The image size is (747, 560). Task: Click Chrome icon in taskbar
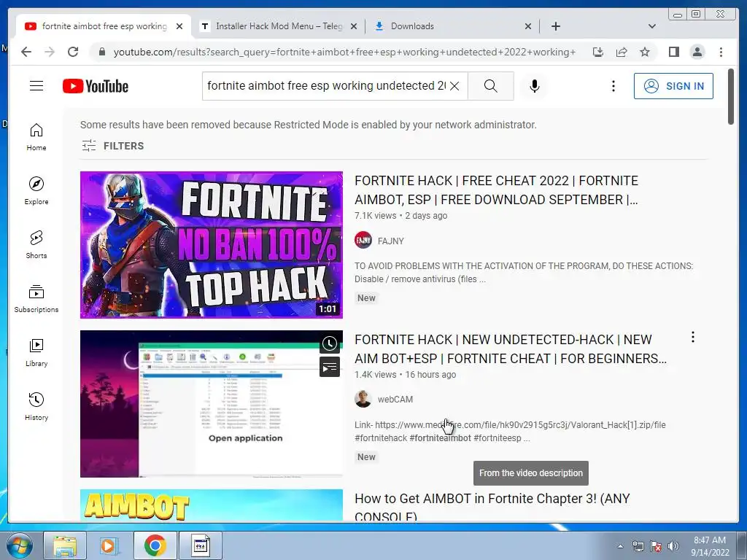[155, 546]
